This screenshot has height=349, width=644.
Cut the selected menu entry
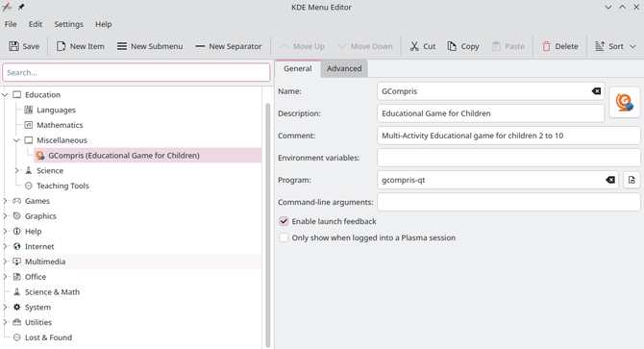click(x=423, y=46)
